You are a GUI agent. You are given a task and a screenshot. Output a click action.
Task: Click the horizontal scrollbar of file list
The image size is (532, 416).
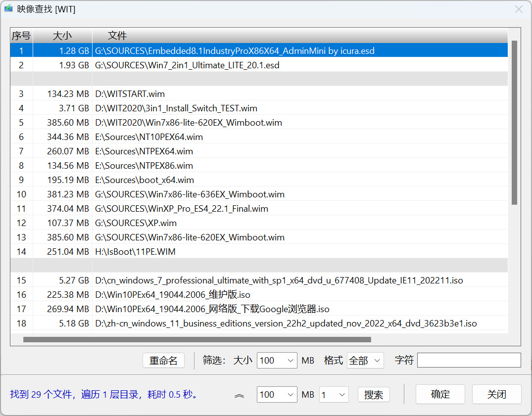pos(197,339)
